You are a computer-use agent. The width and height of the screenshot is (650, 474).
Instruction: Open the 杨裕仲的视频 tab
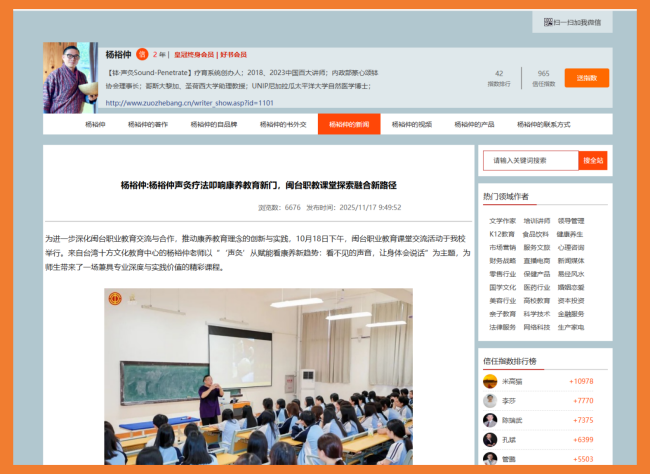pyautogui.click(x=412, y=124)
